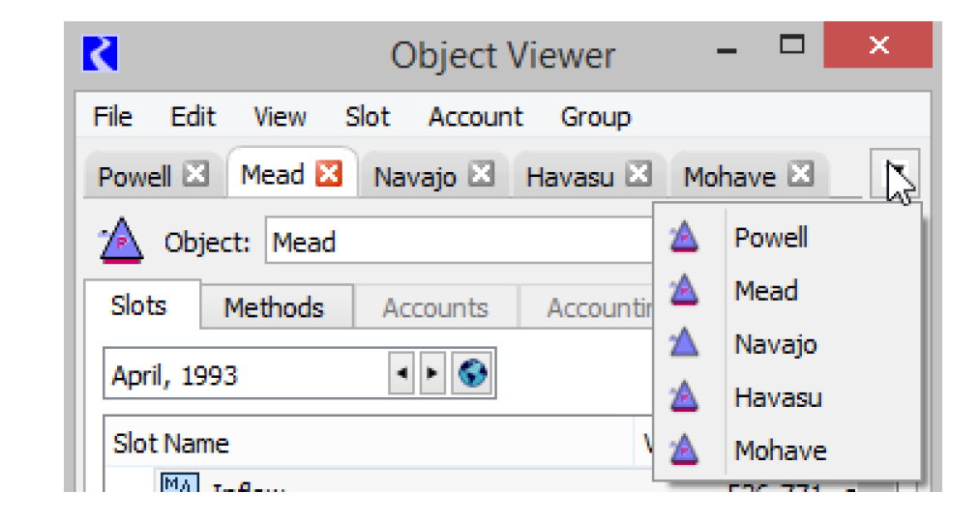Open the Account menu
The height and width of the screenshot is (521, 980).
475,117
